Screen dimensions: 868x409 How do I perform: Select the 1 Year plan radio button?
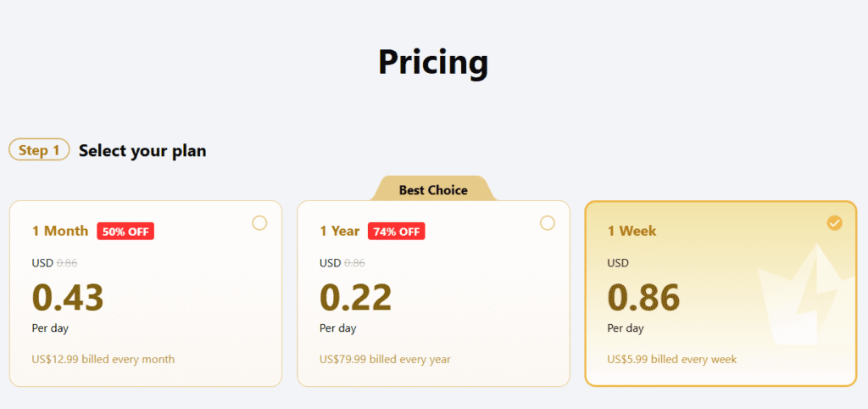(x=547, y=223)
